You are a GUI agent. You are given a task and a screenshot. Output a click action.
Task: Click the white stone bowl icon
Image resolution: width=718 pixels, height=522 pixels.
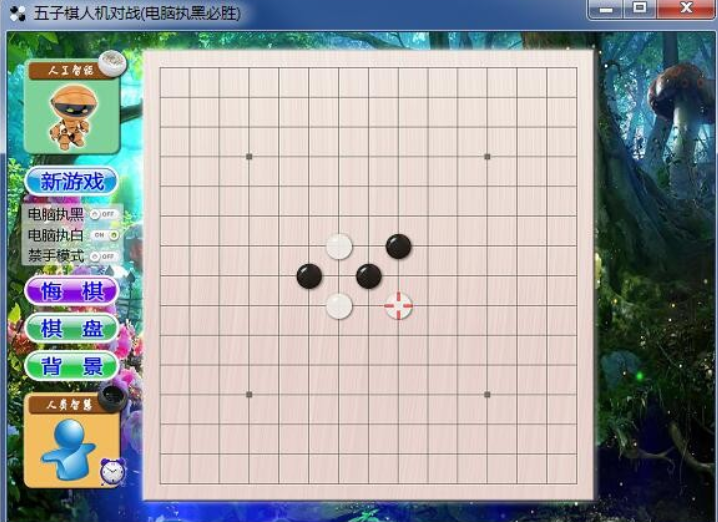click(112, 63)
